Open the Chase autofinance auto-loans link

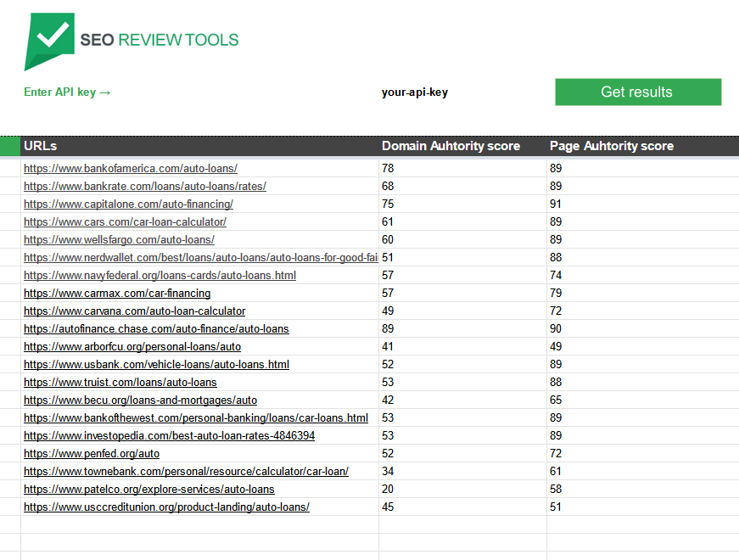click(x=156, y=328)
